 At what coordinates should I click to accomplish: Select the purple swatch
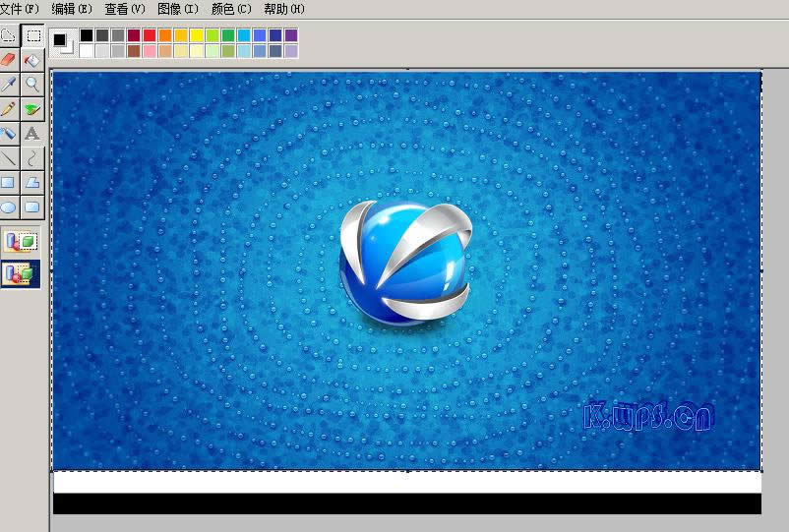click(x=291, y=35)
